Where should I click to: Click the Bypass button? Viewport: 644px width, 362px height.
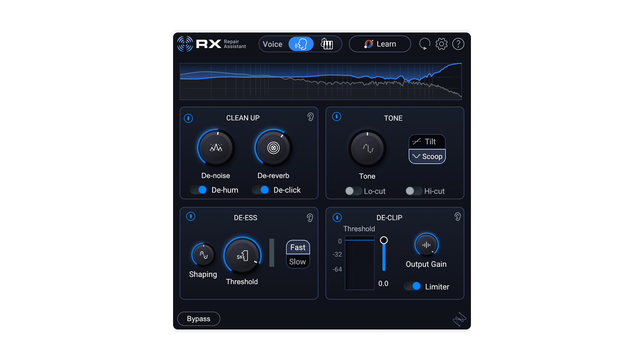(199, 319)
